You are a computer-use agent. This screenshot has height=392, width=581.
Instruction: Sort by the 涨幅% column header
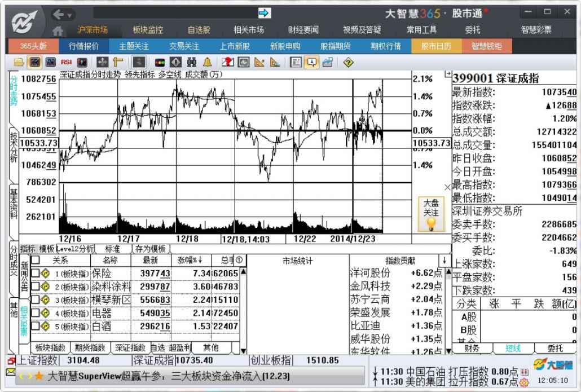coord(190,260)
